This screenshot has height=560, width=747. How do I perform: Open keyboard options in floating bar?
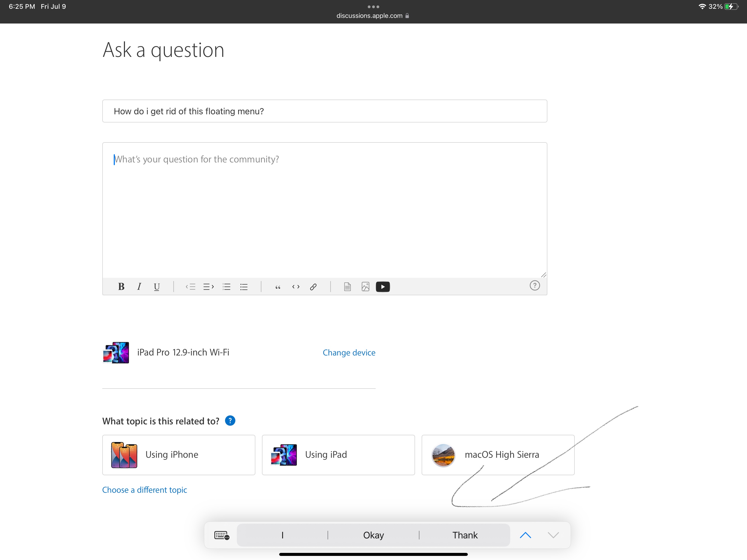[222, 535]
